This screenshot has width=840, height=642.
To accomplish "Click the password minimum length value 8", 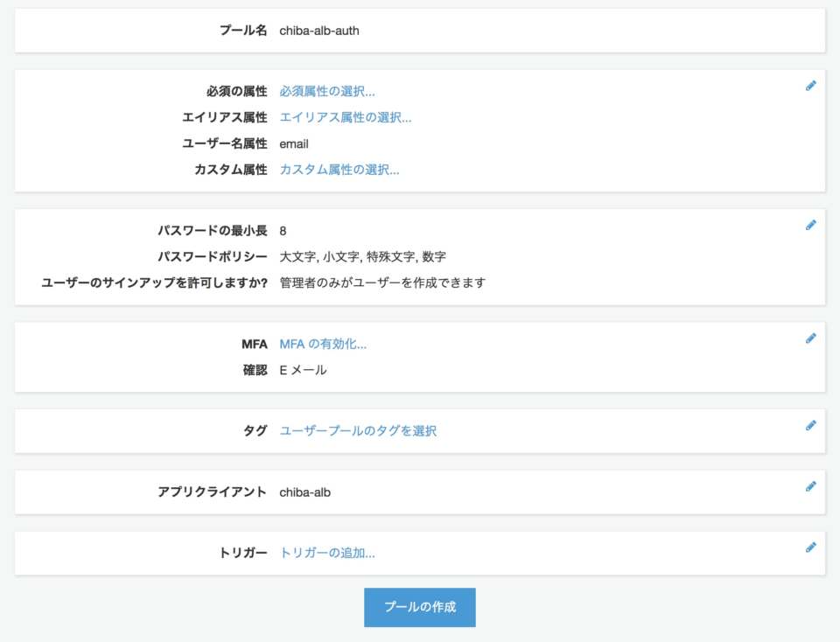I will 283,231.
